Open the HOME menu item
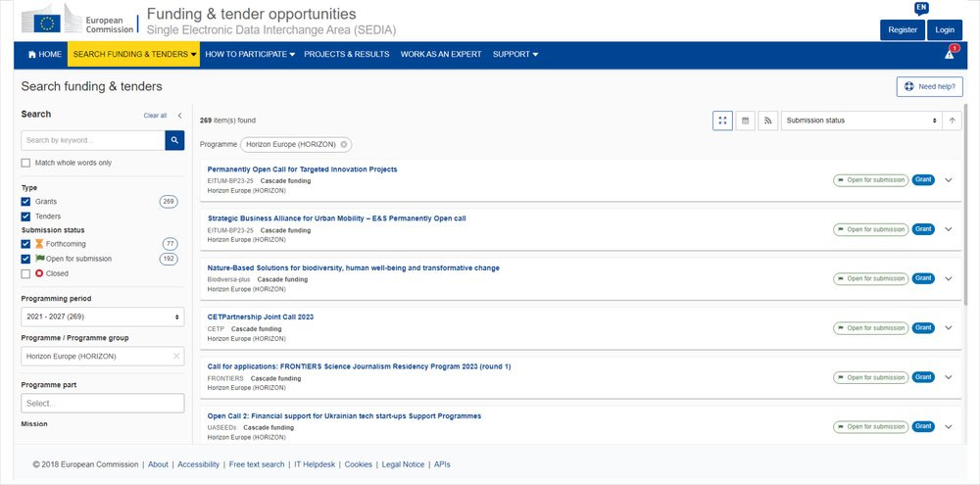Screen dimensions: 980x485 pos(44,54)
